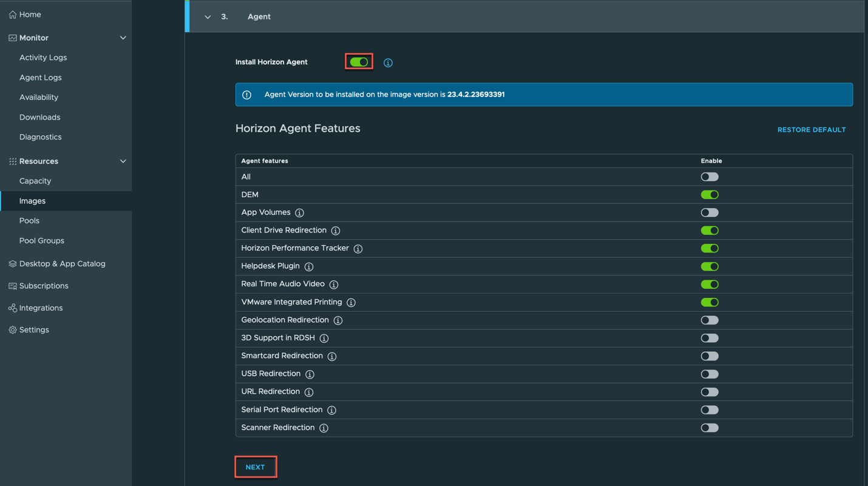Click info icon beside Real Time Audio Video

(334, 285)
